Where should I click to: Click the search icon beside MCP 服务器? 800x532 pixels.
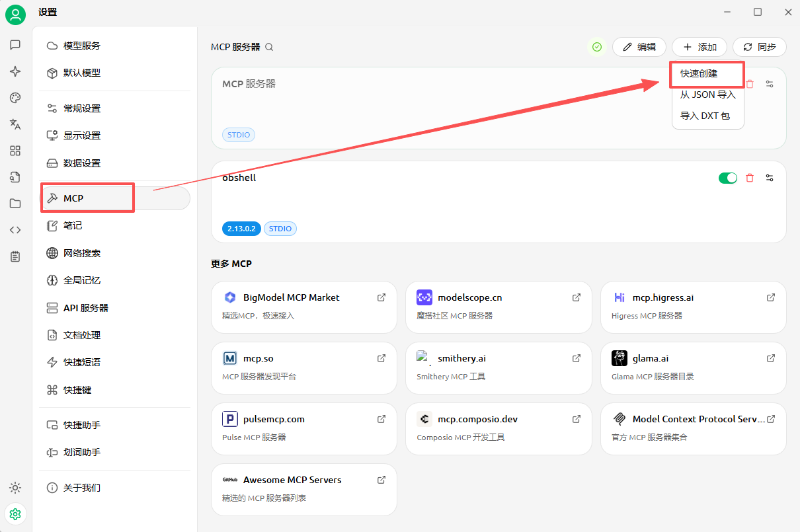(269, 47)
